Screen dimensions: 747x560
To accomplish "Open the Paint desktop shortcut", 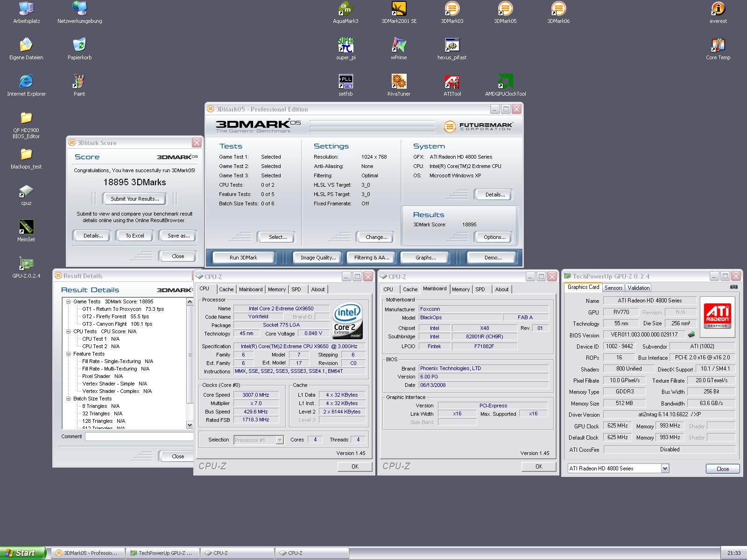I will coord(79,85).
